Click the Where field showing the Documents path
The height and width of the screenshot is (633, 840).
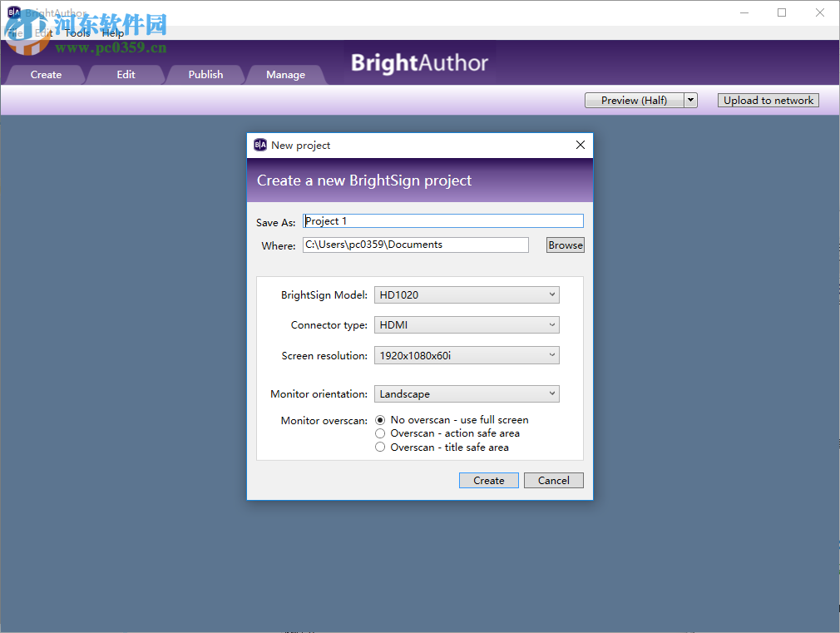tap(416, 245)
